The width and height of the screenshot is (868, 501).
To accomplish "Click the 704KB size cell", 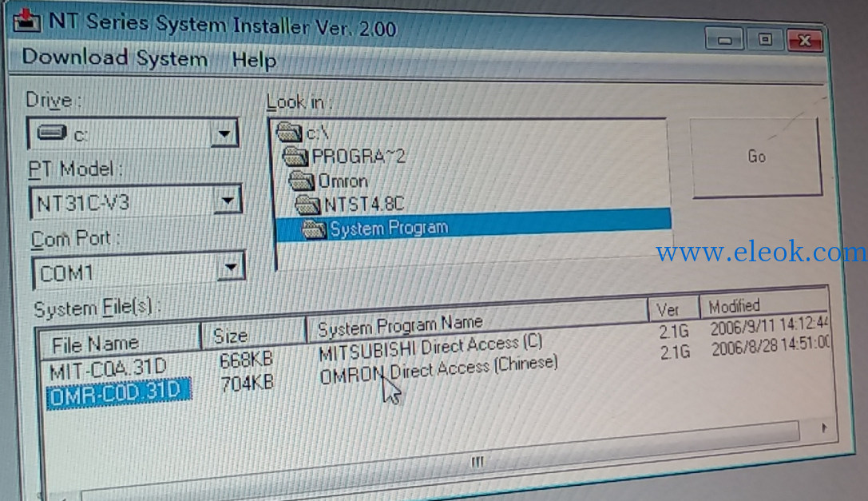I will [248, 383].
